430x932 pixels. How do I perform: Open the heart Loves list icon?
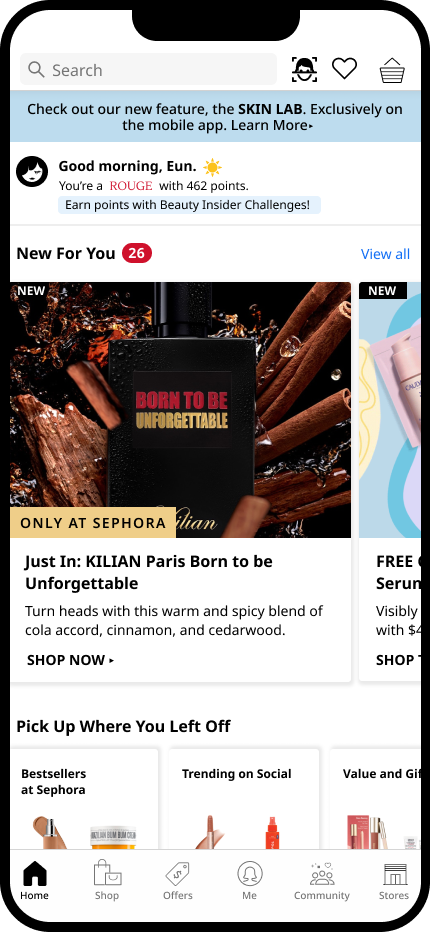[344, 68]
